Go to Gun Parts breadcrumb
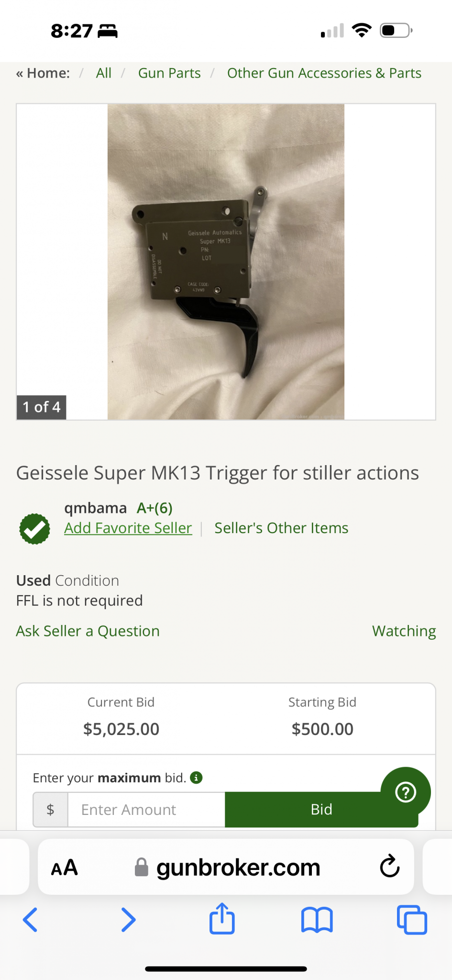This screenshot has height=980, width=452. tap(169, 73)
